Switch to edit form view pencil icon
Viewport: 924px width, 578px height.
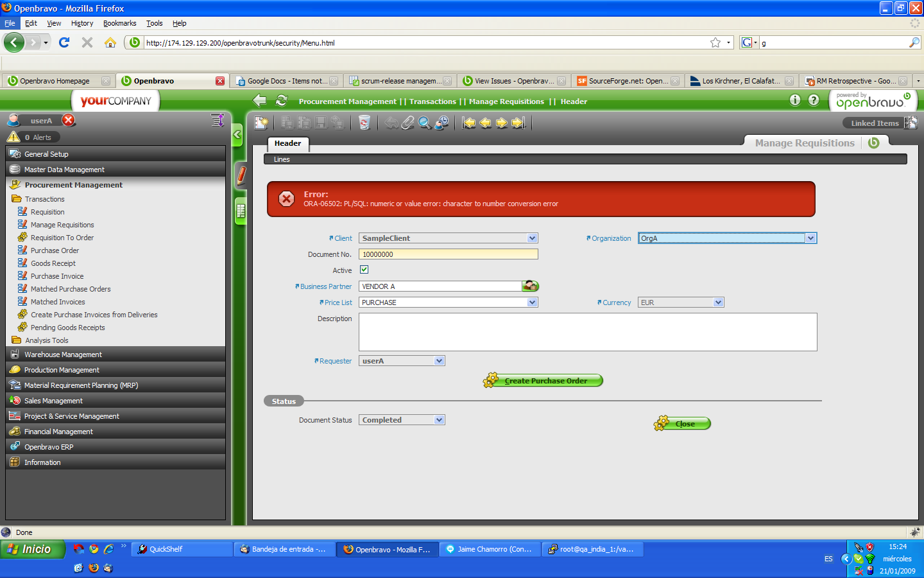(x=241, y=175)
